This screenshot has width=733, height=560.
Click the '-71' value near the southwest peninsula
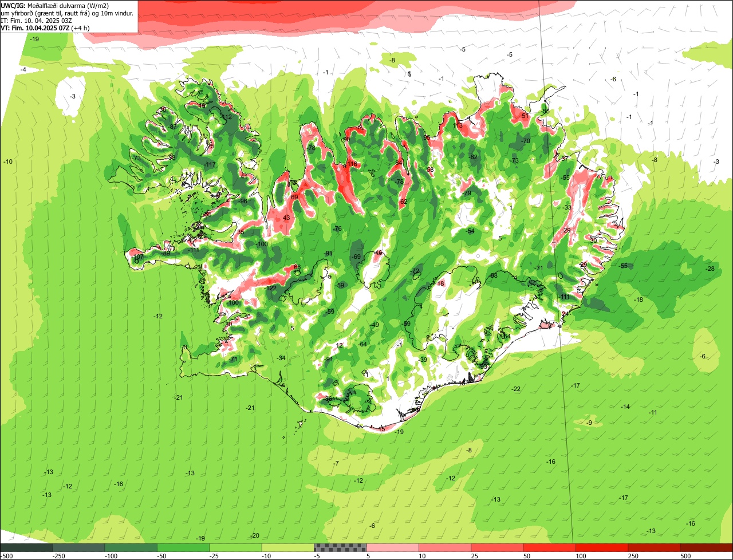[x=233, y=359]
